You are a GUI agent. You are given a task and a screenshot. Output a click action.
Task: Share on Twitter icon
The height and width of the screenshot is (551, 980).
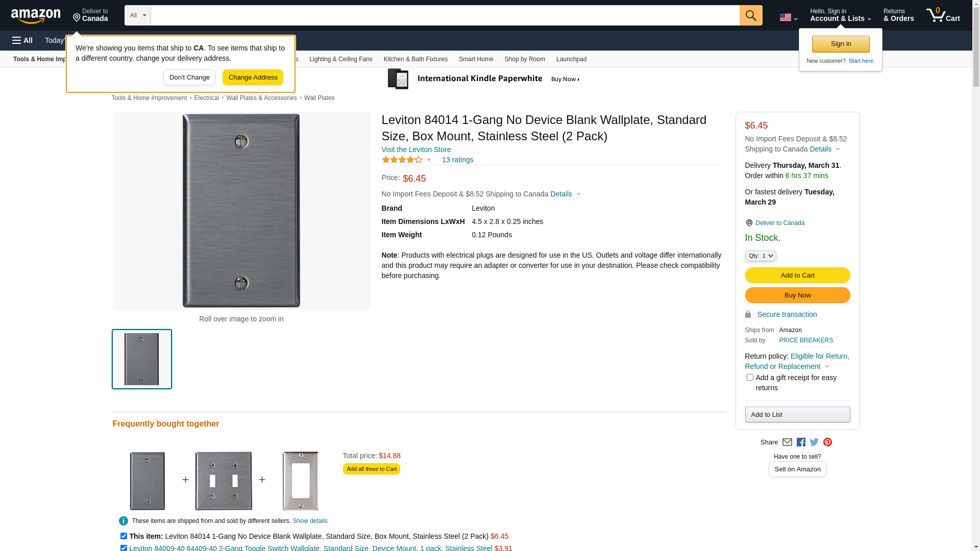[x=814, y=442]
